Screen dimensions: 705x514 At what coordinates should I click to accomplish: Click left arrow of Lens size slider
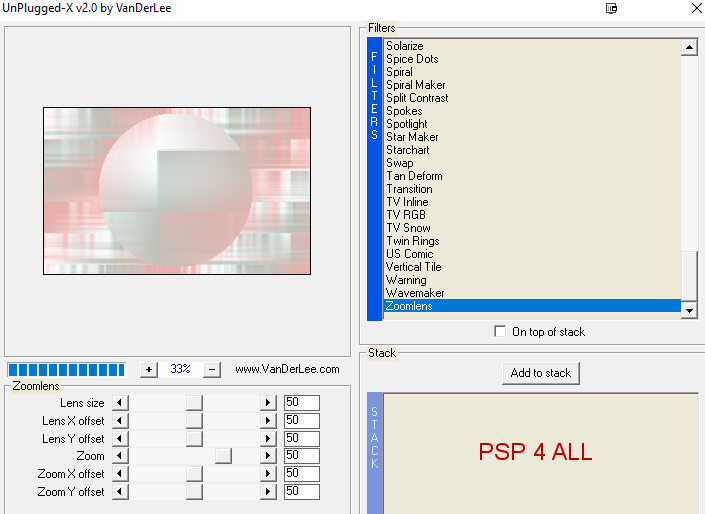[119, 403]
